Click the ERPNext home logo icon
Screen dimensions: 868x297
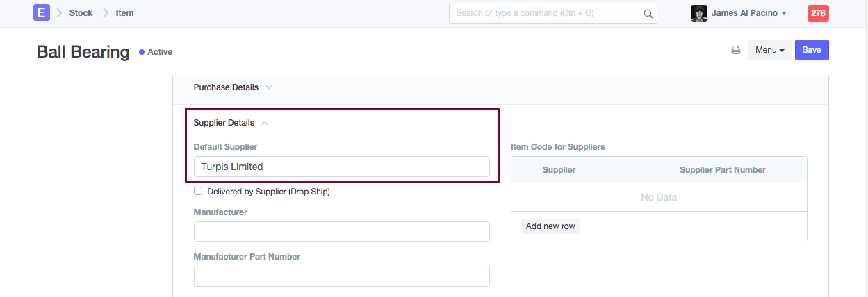(42, 13)
